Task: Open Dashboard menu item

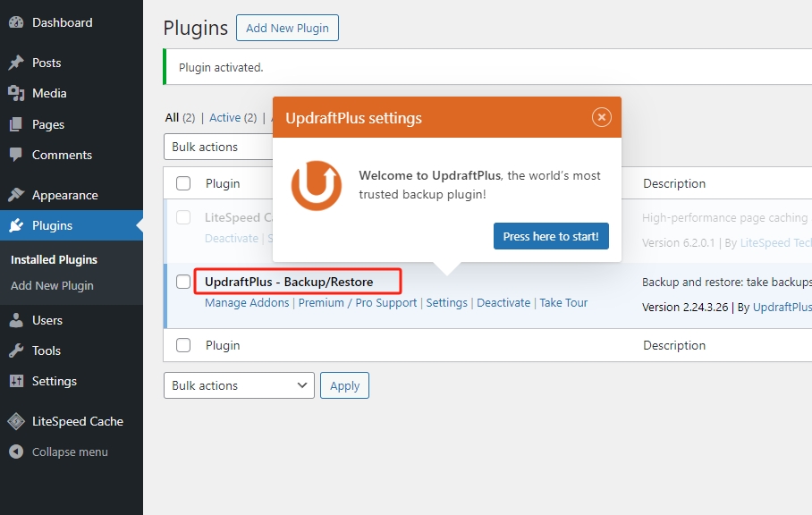Action: coord(62,22)
